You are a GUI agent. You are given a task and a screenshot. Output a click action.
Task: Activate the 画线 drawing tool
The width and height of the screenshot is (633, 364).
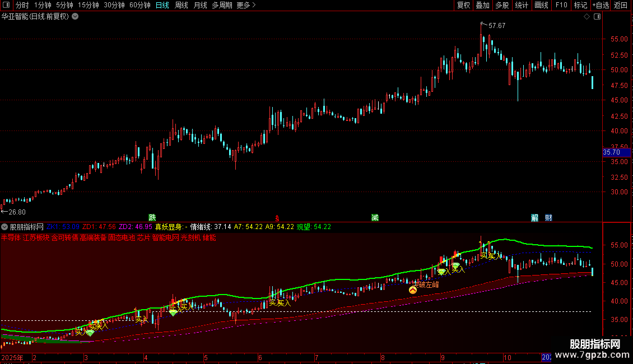click(541, 5)
